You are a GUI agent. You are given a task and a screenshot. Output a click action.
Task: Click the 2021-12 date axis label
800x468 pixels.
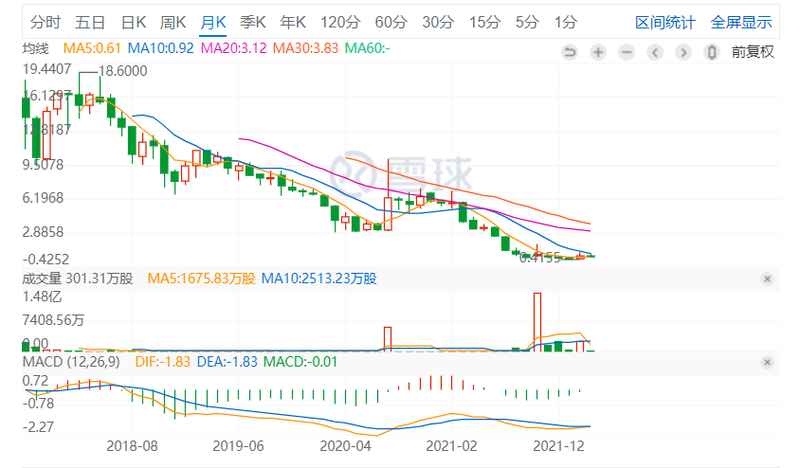[x=559, y=446]
